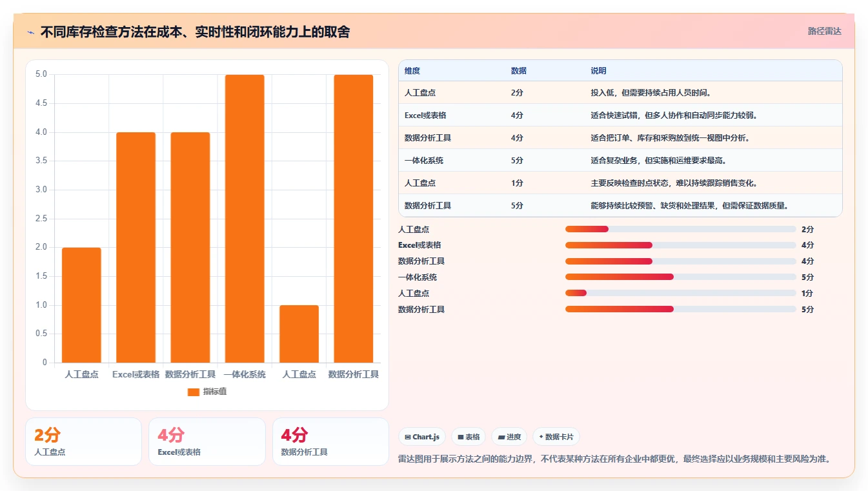Click the table cell 投入低，但需要持续占用人员时间。
This screenshot has width=868, height=491.
651,93
